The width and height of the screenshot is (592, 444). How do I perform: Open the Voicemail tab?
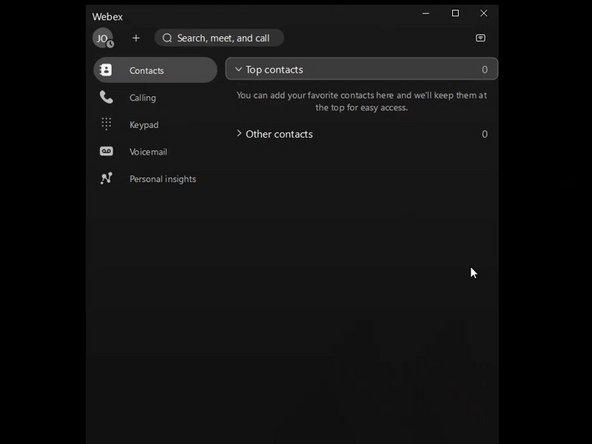(155, 152)
